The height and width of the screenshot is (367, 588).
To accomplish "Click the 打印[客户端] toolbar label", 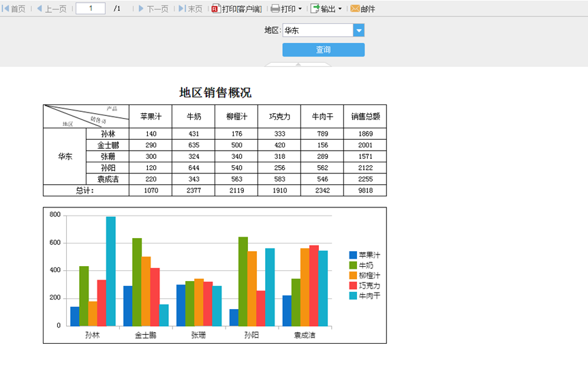I will point(242,9).
